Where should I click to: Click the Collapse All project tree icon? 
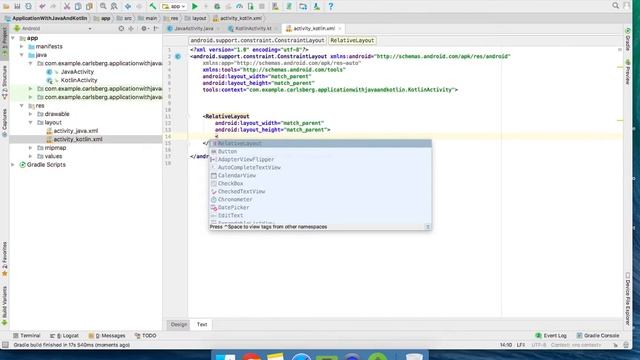coord(131,29)
